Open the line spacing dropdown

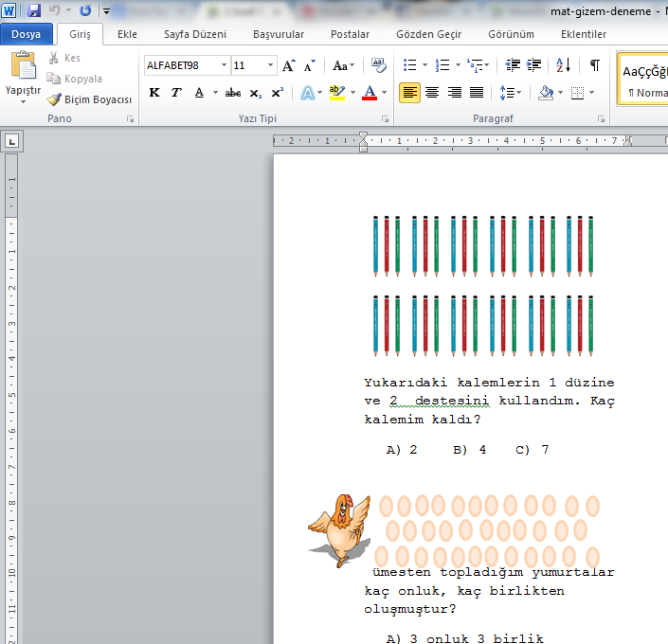click(510, 93)
